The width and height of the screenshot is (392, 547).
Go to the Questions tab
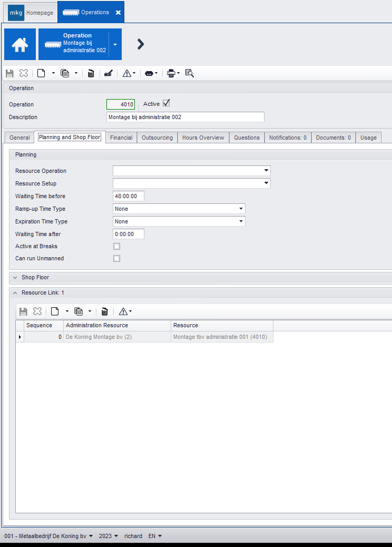[247, 138]
